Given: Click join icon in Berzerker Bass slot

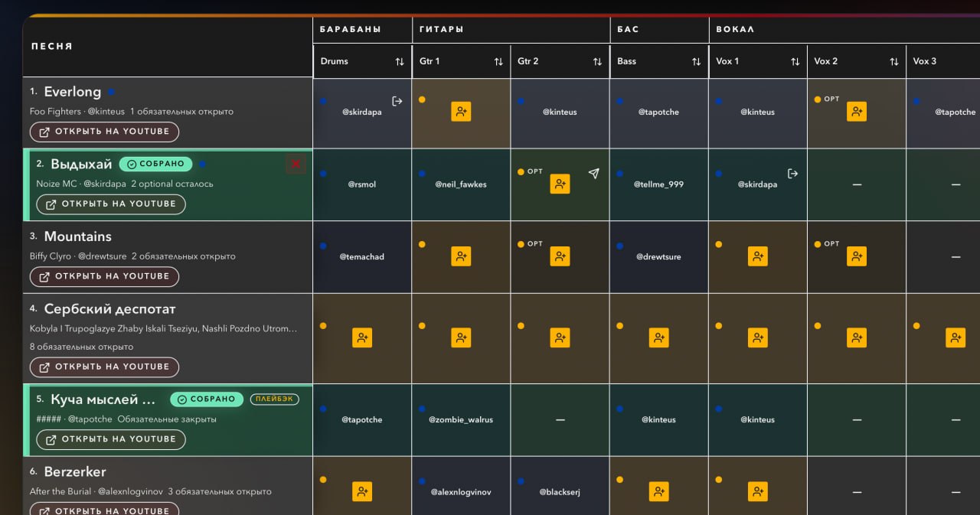Looking at the screenshot, I should tap(658, 491).
